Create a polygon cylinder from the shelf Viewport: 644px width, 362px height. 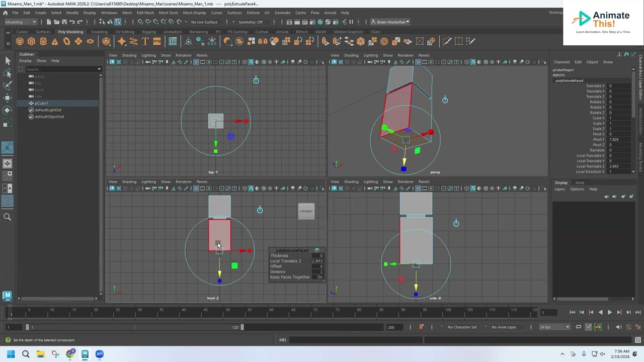click(43, 41)
